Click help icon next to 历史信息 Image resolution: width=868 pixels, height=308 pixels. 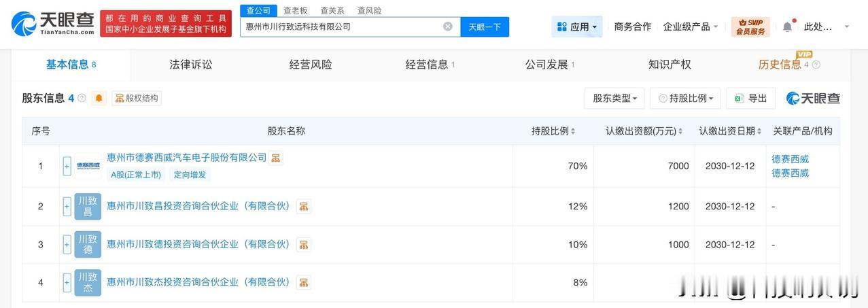(816, 65)
